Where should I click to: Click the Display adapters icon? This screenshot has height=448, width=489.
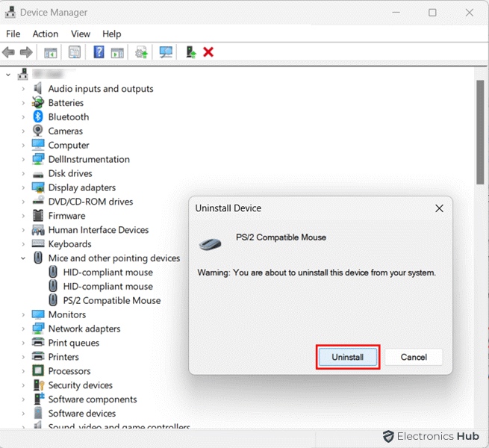(38, 187)
